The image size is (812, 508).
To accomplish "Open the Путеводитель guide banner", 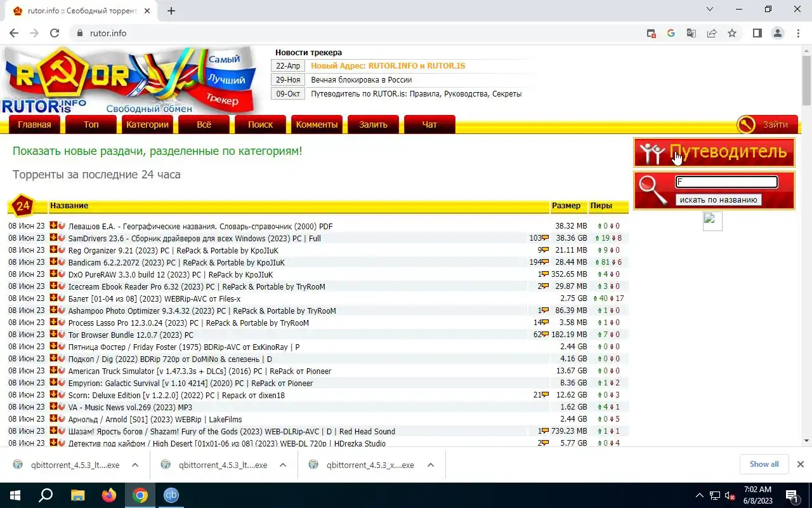I will pos(714,152).
